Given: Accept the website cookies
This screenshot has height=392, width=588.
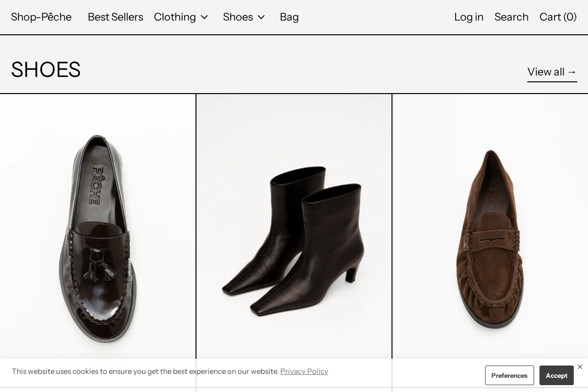Looking at the screenshot, I should tap(557, 375).
